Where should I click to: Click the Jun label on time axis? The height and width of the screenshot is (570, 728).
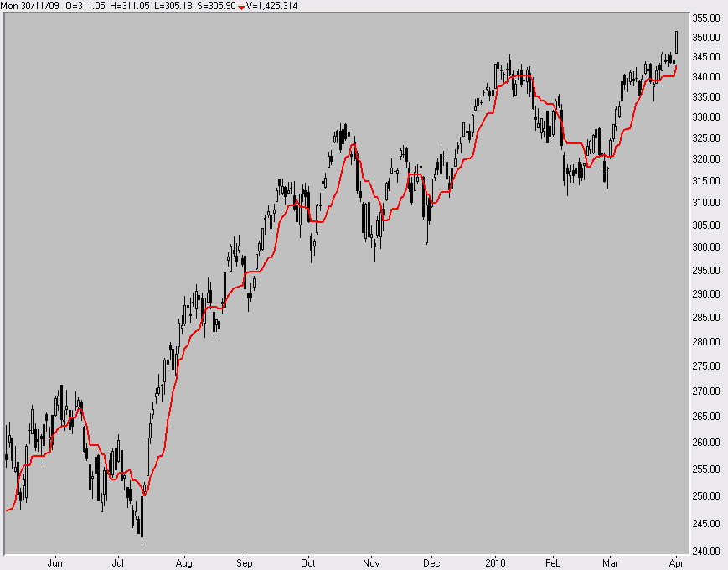55,562
